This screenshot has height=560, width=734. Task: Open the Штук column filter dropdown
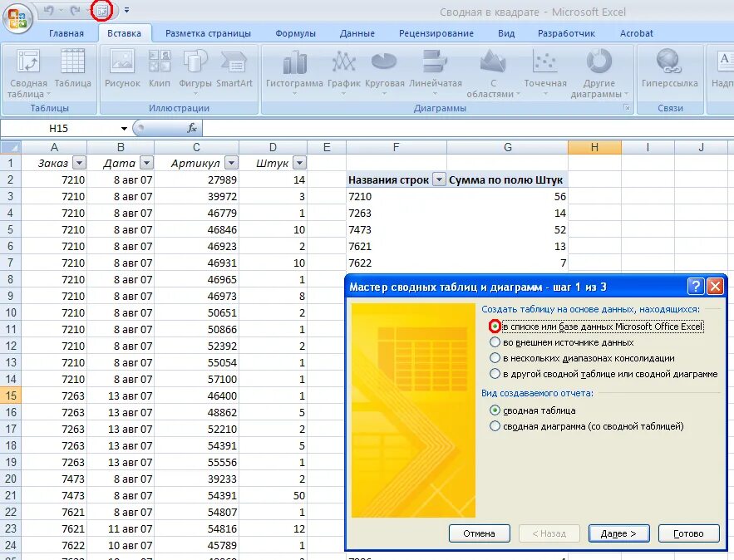tap(299, 163)
